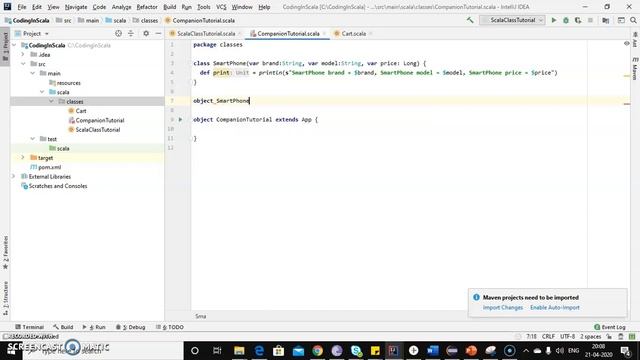Collapse all in Project panel
This screenshot has height=360, width=640.
click(x=131, y=33)
